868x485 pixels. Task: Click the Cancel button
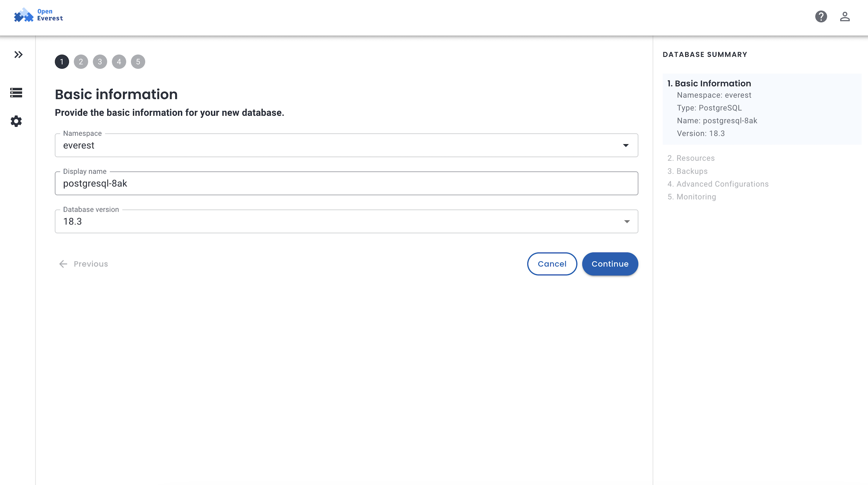tap(552, 264)
